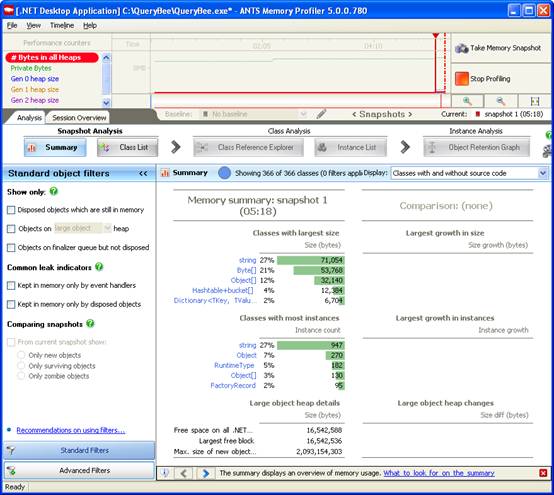This screenshot has height=495, width=554.
Task: Enable Kept in memory by disposed objects
Action: [11, 304]
